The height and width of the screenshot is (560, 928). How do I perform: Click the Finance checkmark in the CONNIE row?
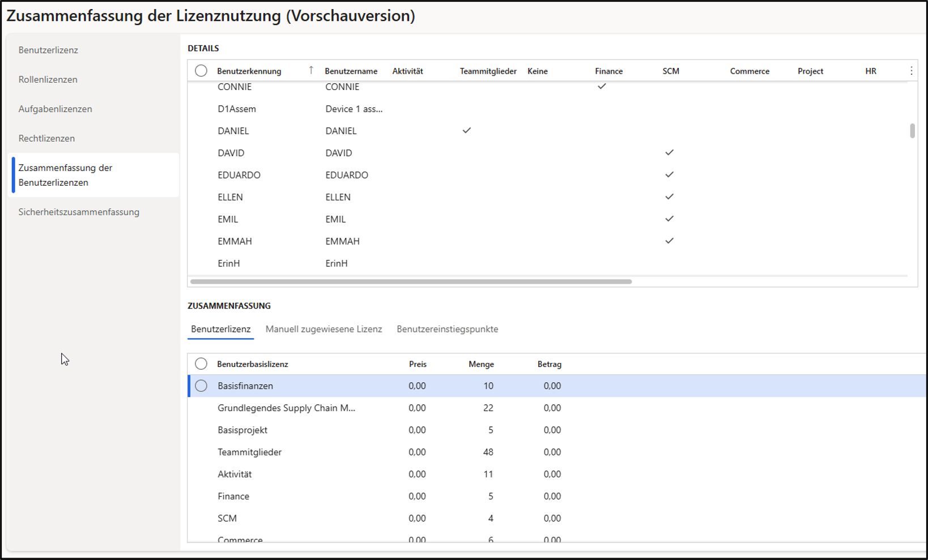602,87
